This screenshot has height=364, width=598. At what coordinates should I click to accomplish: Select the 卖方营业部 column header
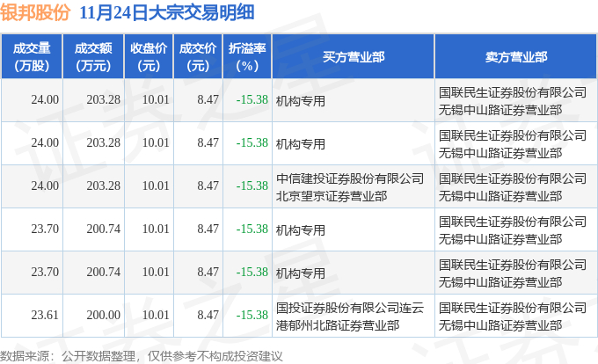pos(516,57)
